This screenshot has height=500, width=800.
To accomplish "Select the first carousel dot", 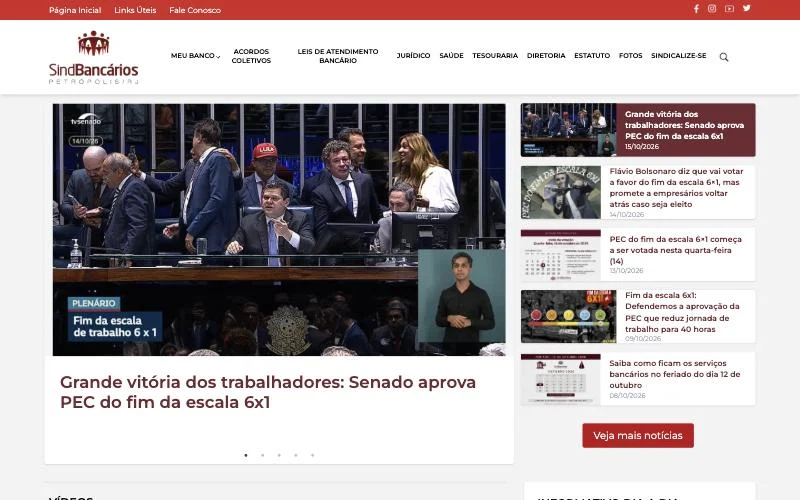I will click(246, 455).
